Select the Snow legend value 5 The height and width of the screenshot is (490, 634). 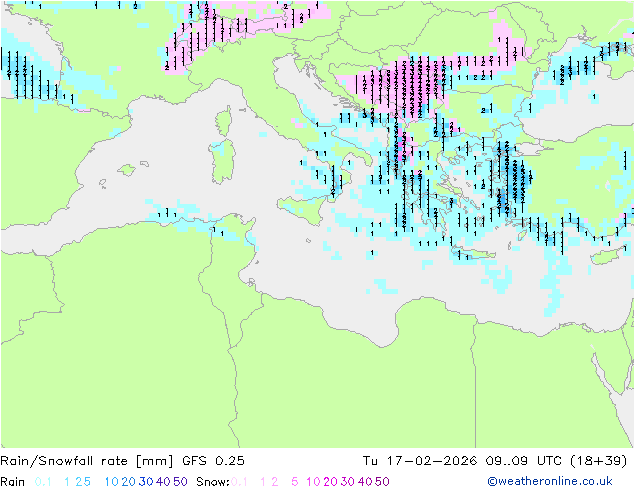(x=295, y=482)
